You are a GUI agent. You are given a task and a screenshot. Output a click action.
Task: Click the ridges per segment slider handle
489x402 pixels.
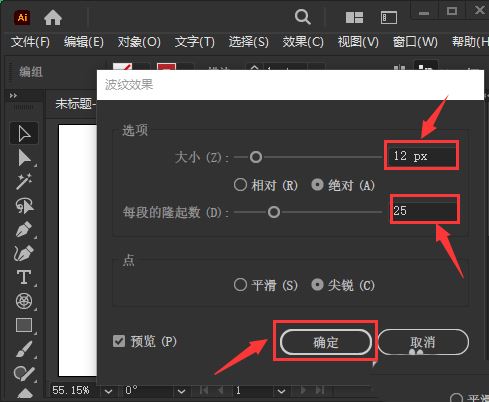coord(274,212)
